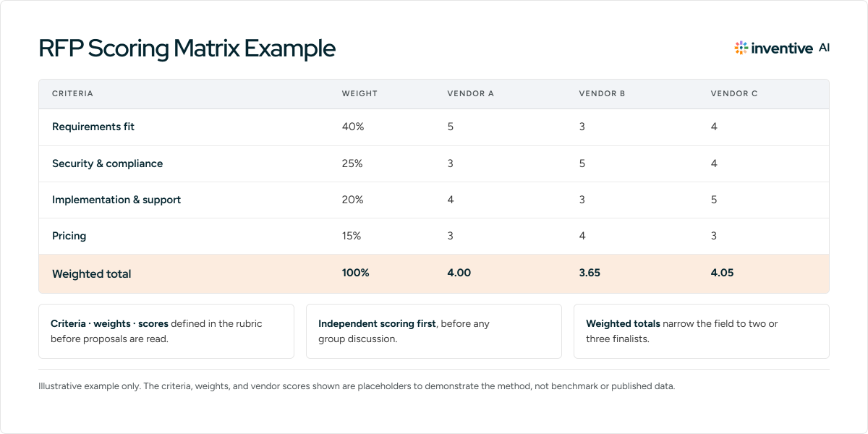
Task: Click Vendor B's Requirements fit score
Action: [x=582, y=127]
